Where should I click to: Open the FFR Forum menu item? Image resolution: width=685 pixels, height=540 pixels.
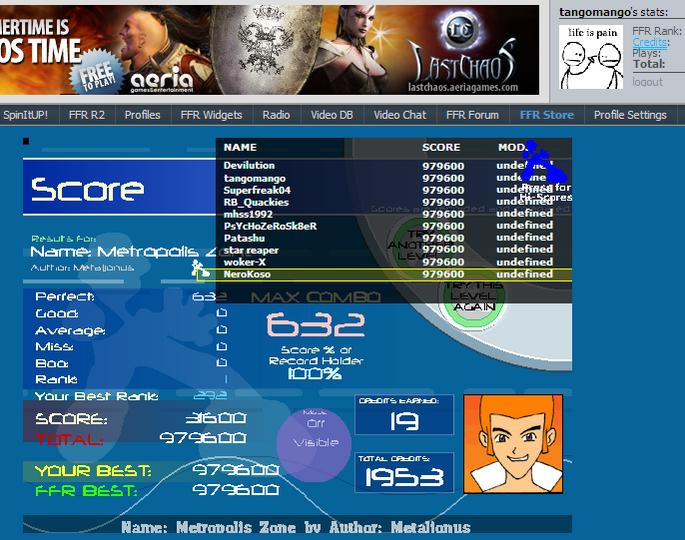point(472,115)
